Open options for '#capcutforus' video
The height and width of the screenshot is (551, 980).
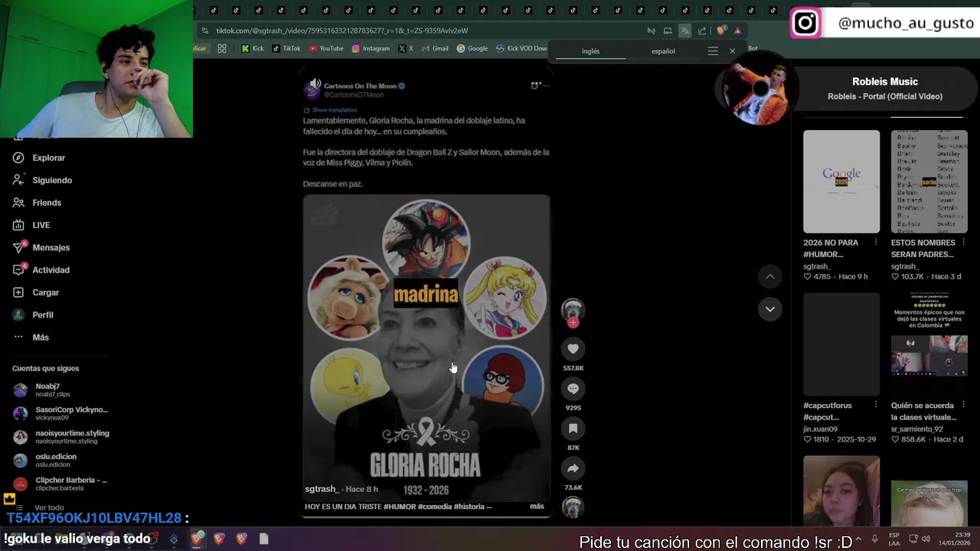(876, 406)
